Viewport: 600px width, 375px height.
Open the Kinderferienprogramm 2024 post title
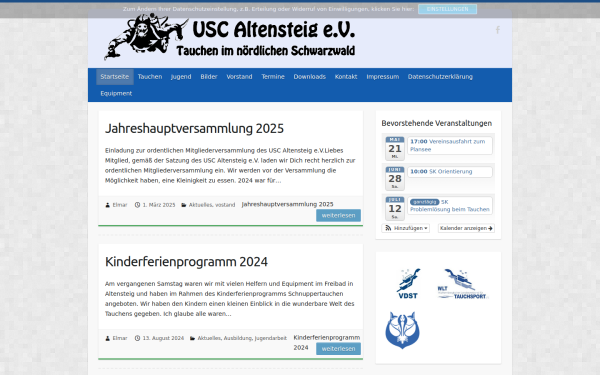[x=186, y=262]
